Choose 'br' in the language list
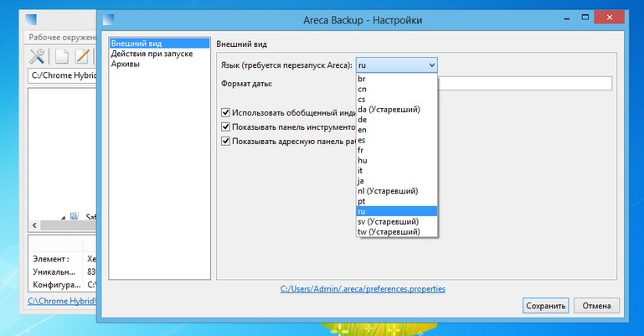The width and height of the screenshot is (644, 336). [396, 79]
